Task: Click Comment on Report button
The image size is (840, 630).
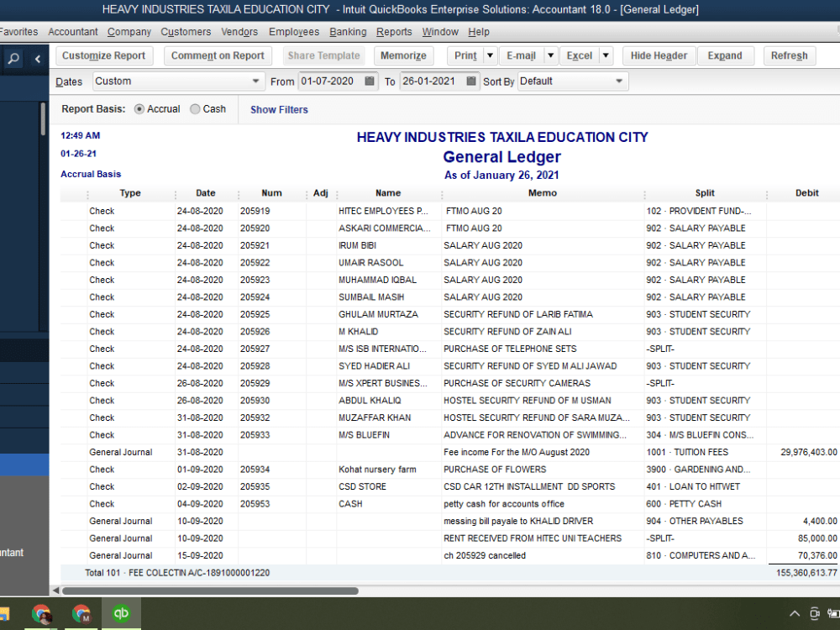Action: (x=218, y=55)
